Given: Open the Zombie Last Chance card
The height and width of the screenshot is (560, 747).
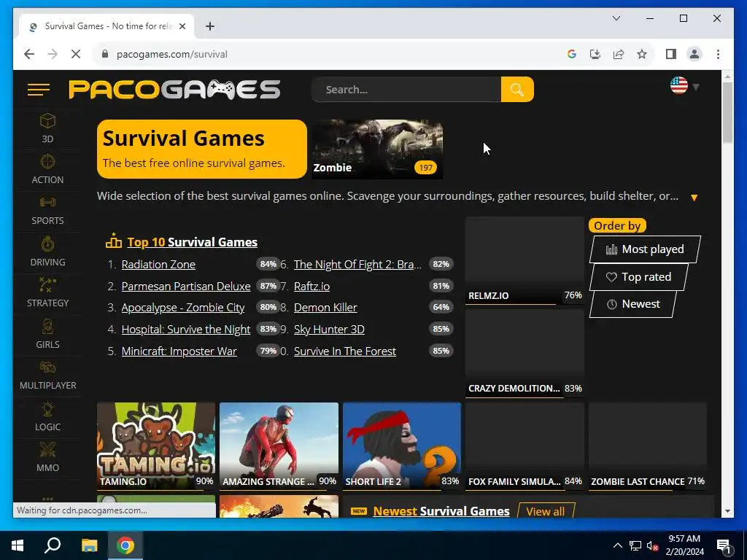Looking at the screenshot, I should pos(648,446).
